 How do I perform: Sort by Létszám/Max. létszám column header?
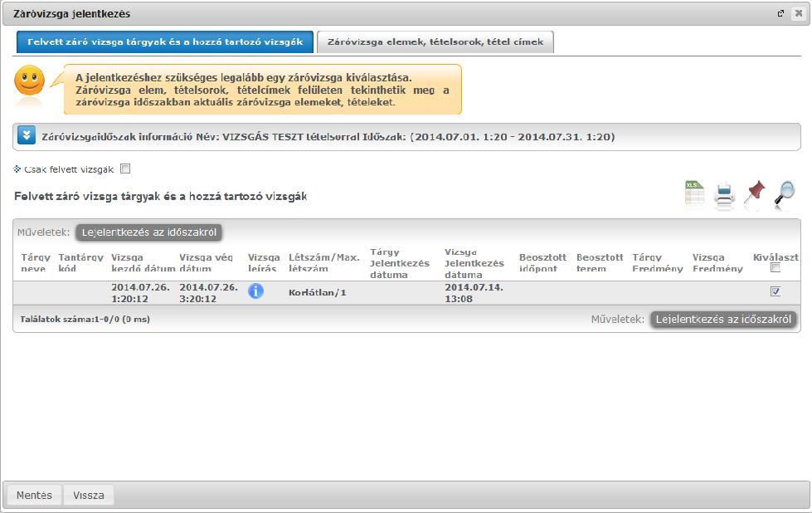tap(324, 262)
